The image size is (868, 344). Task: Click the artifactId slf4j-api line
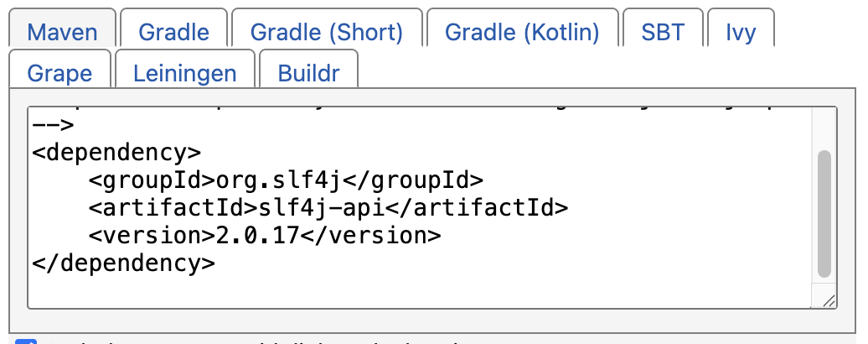[x=328, y=208]
